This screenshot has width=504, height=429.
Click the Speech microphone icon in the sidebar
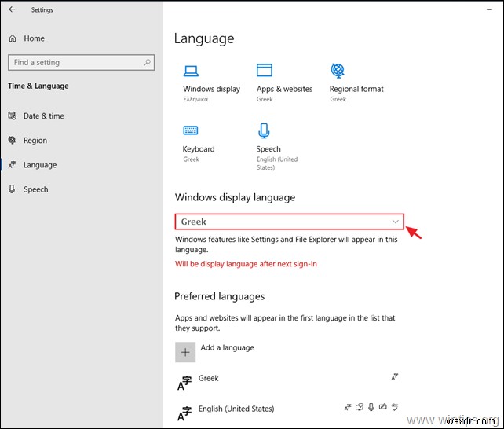tap(12, 189)
